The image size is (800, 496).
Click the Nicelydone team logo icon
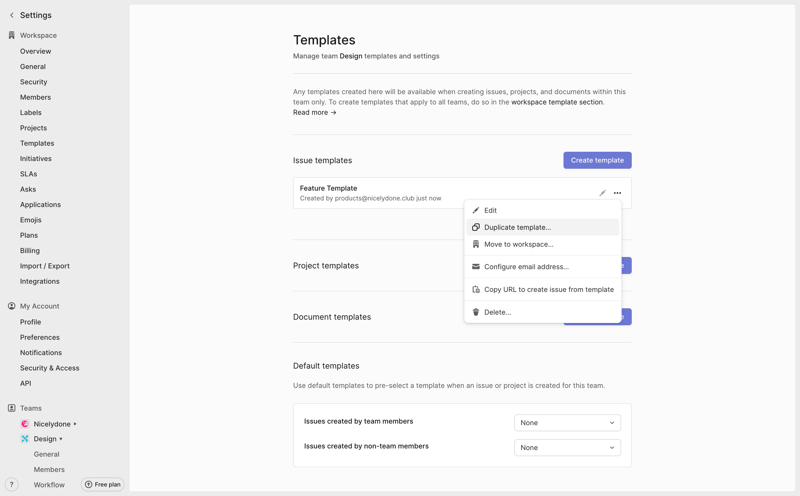coord(24,424)
